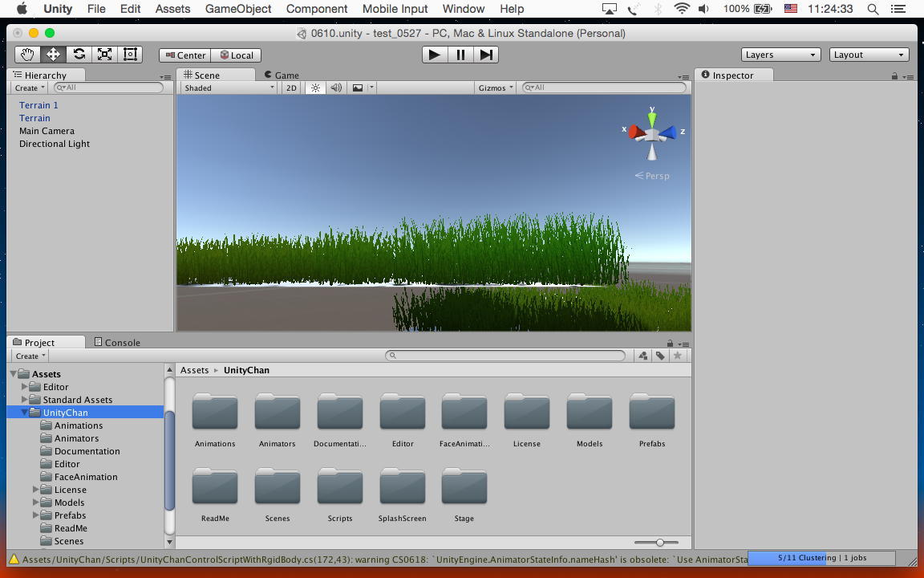The height and width of the screenshot is (578, 924).
Task: Select the Rect transform tool
Action: (130, 55)
